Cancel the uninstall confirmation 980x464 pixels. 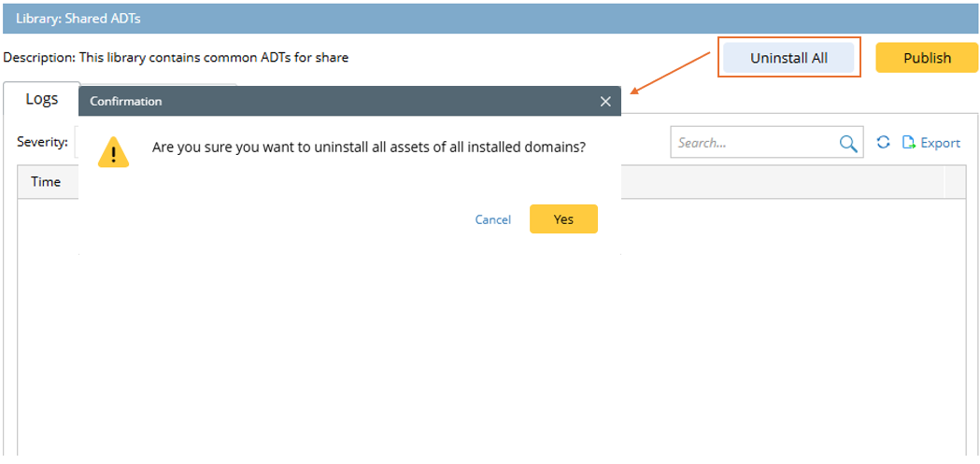point(492,219)
